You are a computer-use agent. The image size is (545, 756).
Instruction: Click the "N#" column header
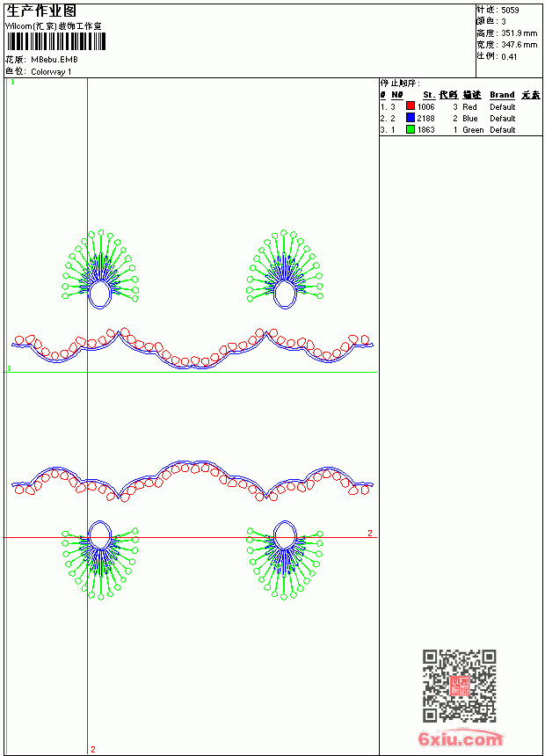[397, 95]
